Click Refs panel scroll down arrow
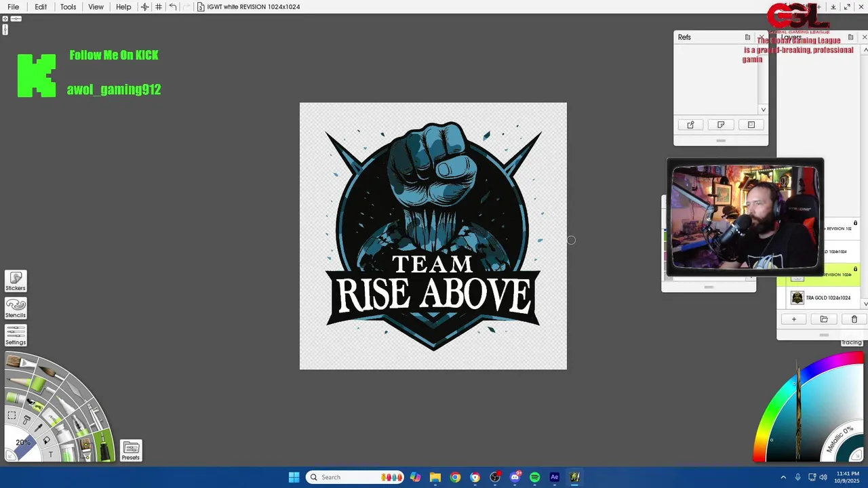 pyautogui.click(x=764, y=109)
